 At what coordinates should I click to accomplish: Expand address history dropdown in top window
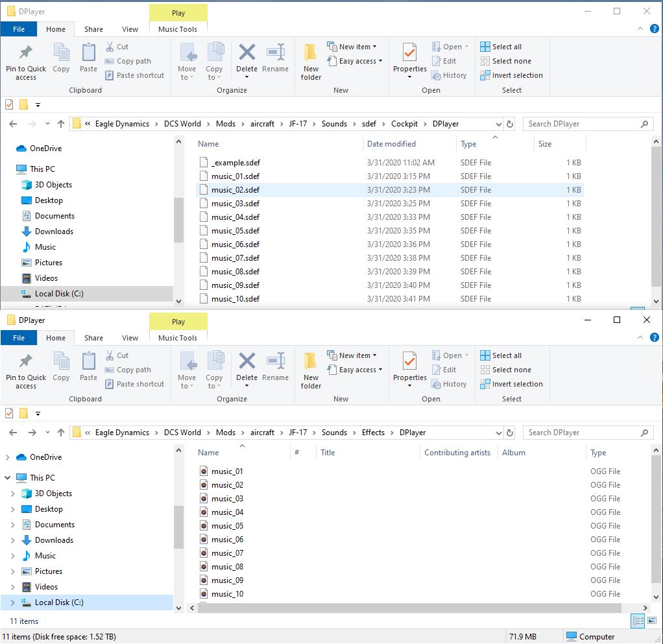click(498, 125)
